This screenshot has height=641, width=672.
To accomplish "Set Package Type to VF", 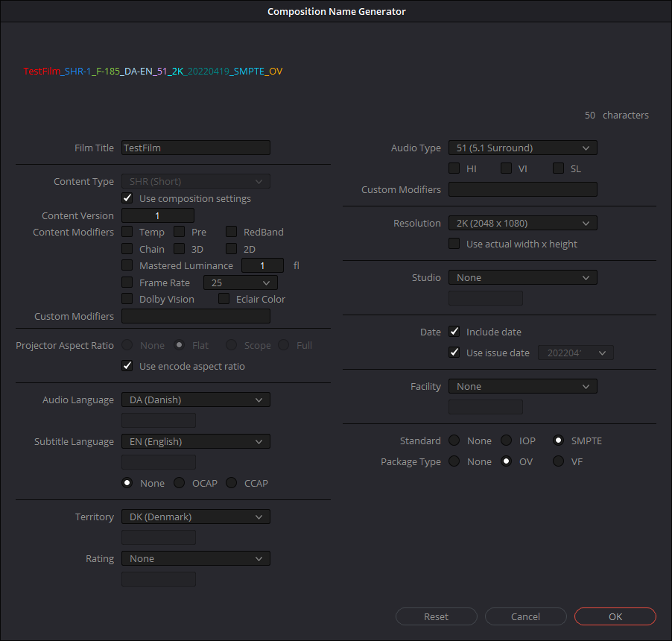I will click(x=559, y=461).
